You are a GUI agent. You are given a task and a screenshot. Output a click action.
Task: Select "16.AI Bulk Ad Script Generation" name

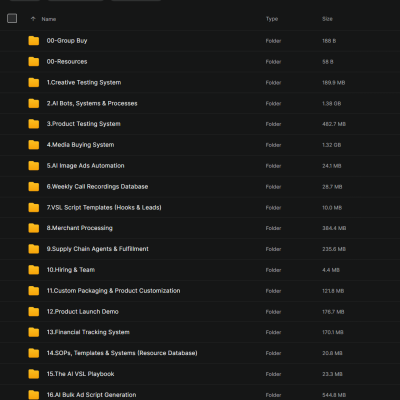point(91,395)
